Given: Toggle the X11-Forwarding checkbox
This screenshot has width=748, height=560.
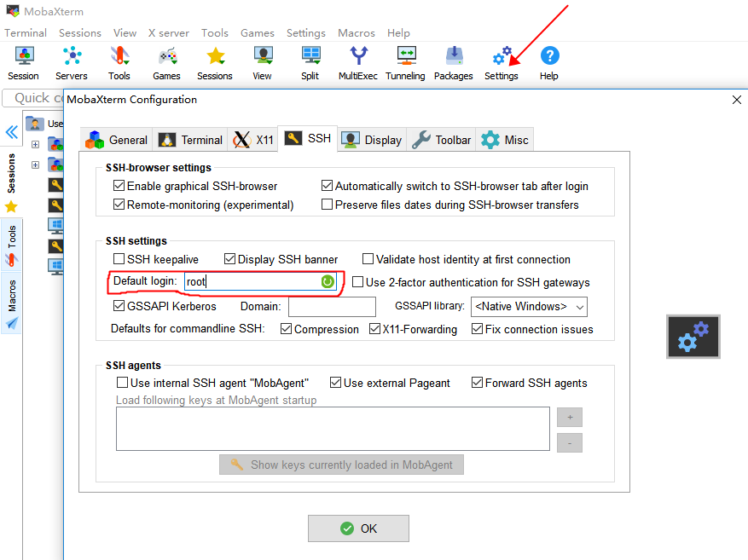Looking at the screenshot, I should (x=374, y=329).
